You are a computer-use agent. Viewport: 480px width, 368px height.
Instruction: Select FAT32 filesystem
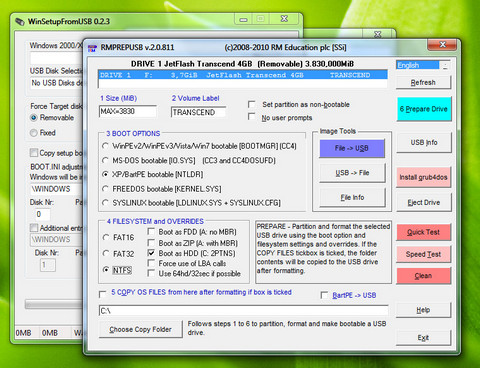tap(106, 254)
